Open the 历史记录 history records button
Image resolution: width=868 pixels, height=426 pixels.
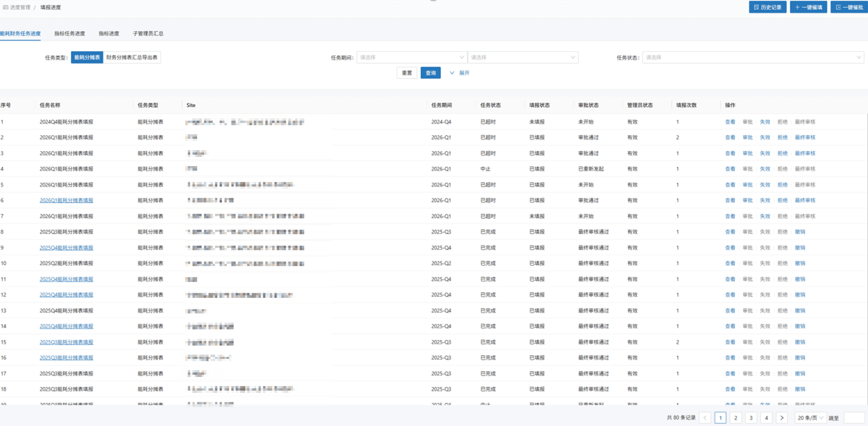pos(767,7)
